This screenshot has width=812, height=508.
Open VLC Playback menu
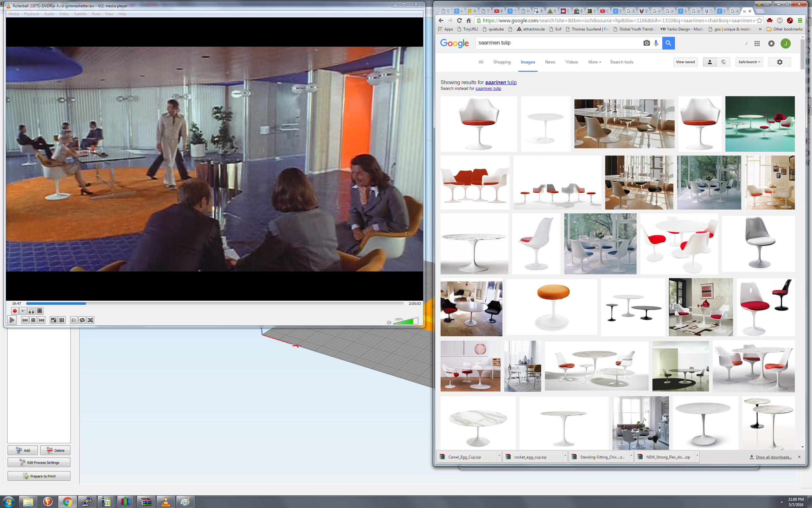(x=31, y=14)
